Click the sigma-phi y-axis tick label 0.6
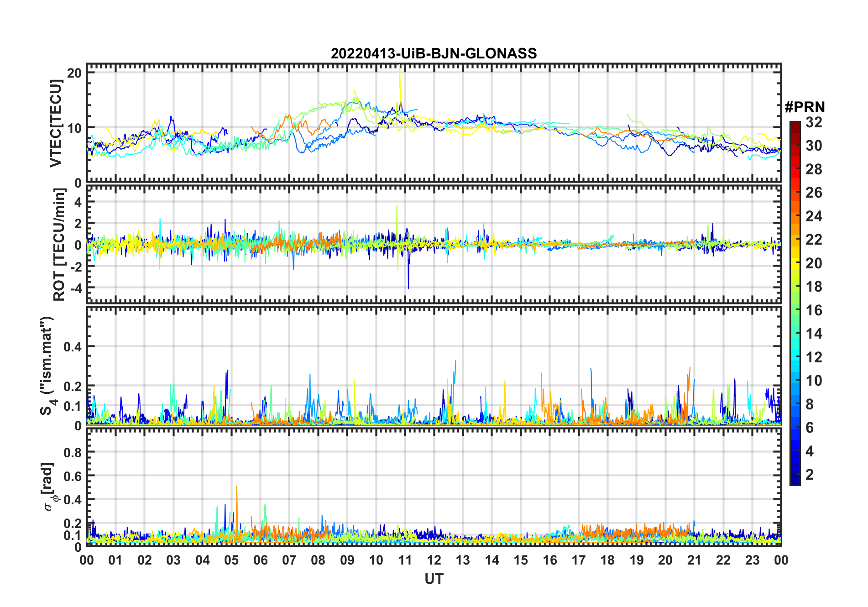Screen dimensions: 868x607 (x=73, y=476)
